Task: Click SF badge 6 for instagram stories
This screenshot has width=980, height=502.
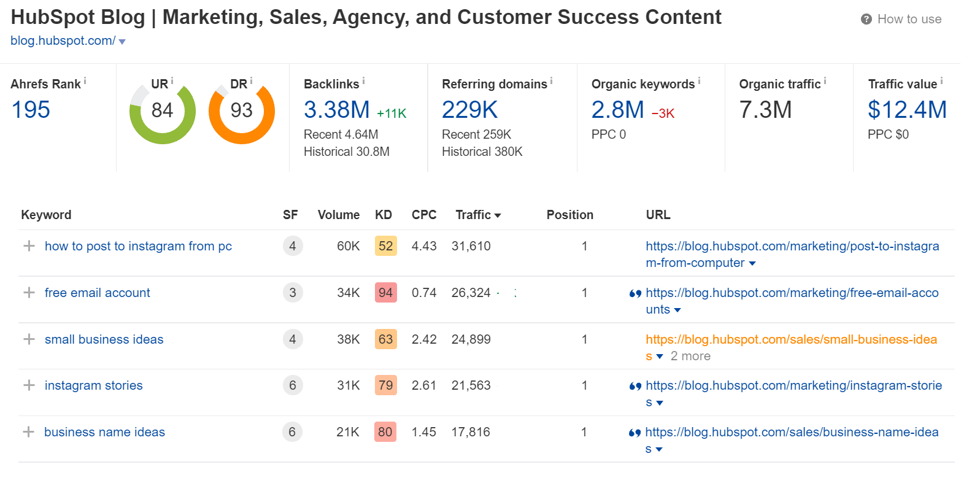Action: 293,385
